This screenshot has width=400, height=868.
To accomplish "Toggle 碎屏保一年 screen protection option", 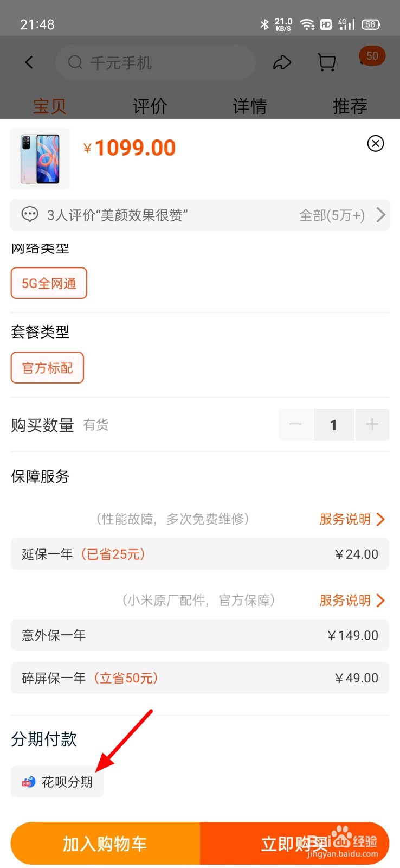I will [200, 678].
